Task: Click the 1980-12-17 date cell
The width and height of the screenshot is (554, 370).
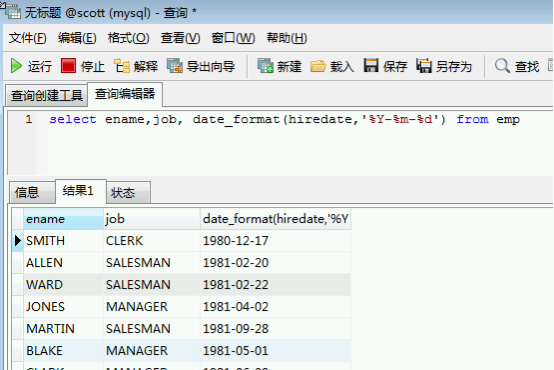Action: point(276,241)
